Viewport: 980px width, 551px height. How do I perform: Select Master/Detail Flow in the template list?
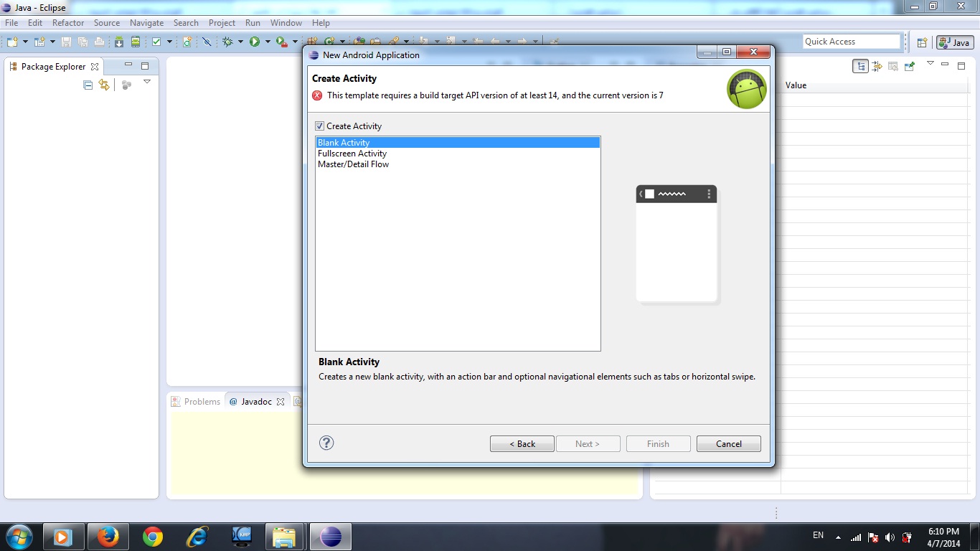point(458,164)
